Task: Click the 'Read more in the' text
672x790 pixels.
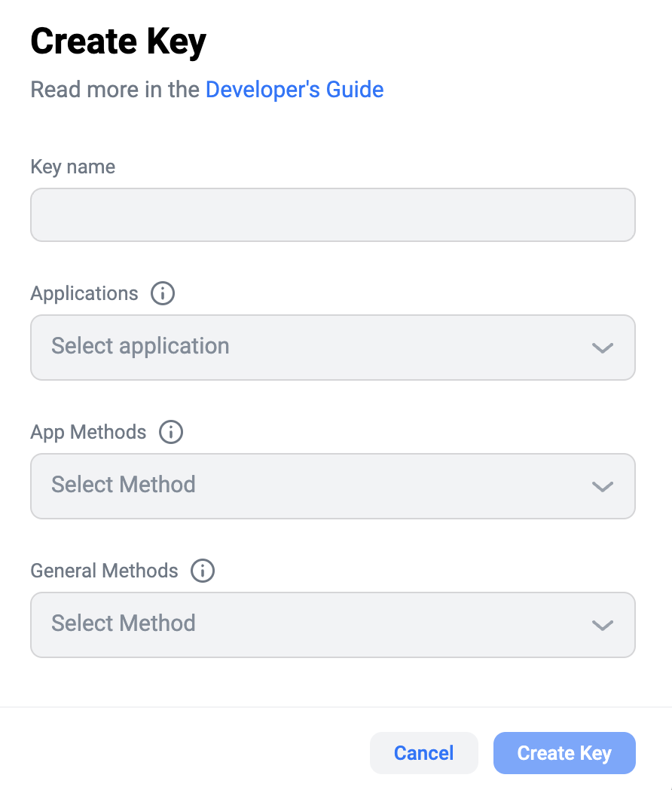Action: pyautogui.click(x=116, y=90)
